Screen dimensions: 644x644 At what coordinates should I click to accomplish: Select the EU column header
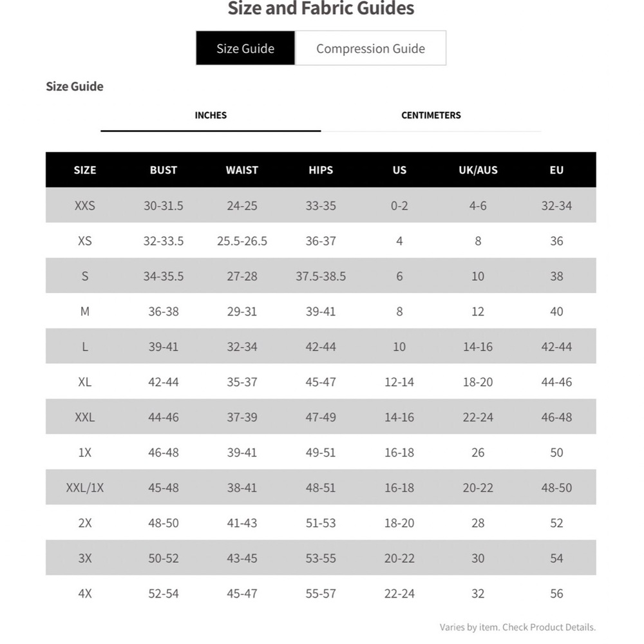556,170
